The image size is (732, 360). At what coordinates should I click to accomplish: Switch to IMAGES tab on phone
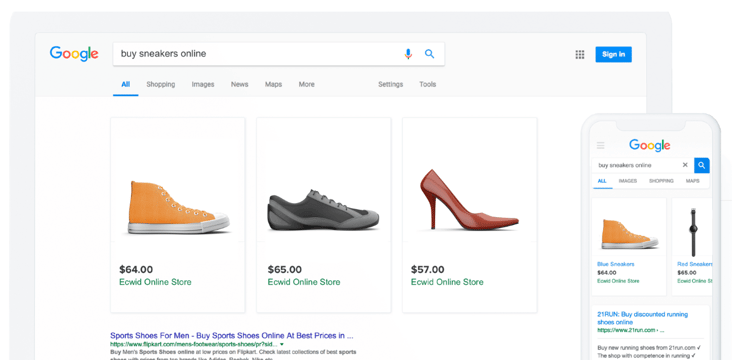[x=628, y=181]
